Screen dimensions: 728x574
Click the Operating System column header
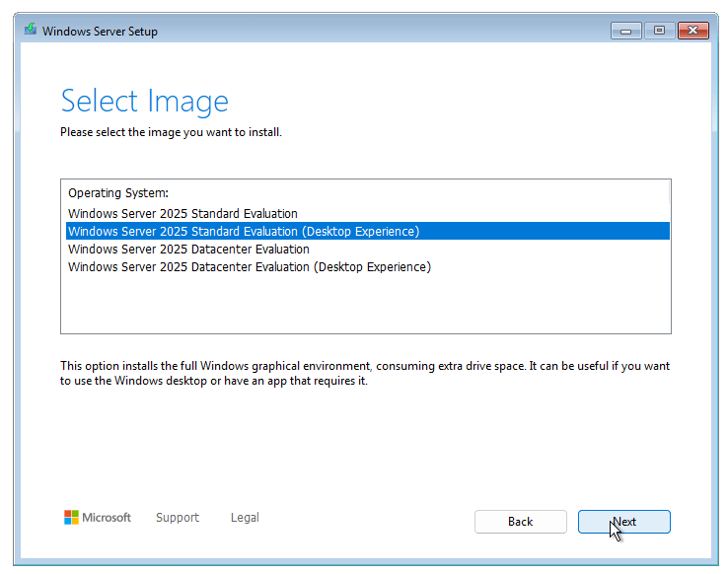tap(118, 193)
